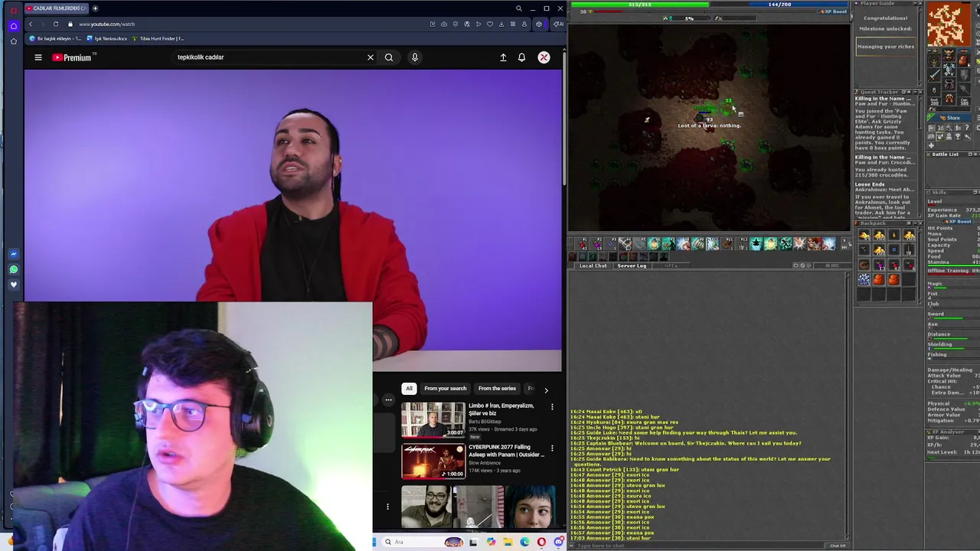The height and width of the screenshot is (551, 980).
Task: Click the 'Bartu Böğükbaşı' channel name
Action: [485, 422]
